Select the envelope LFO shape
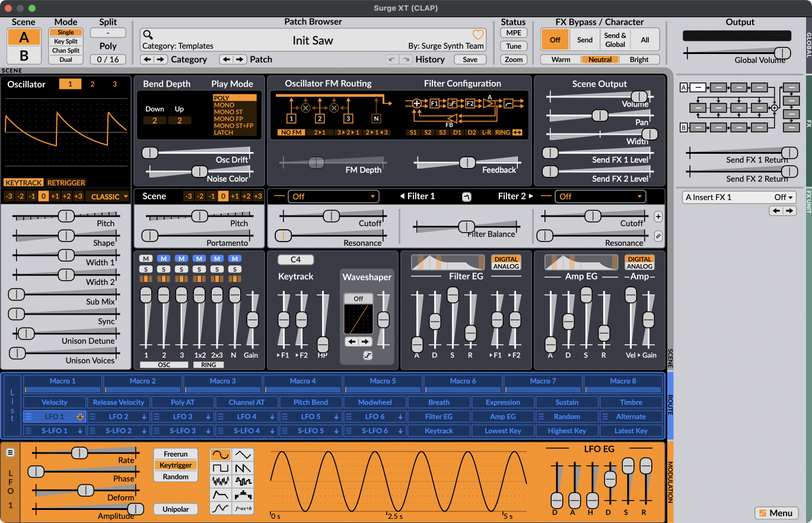Image resolution: width=812 pixels, height=523 pixels. [x=220, y=495]
